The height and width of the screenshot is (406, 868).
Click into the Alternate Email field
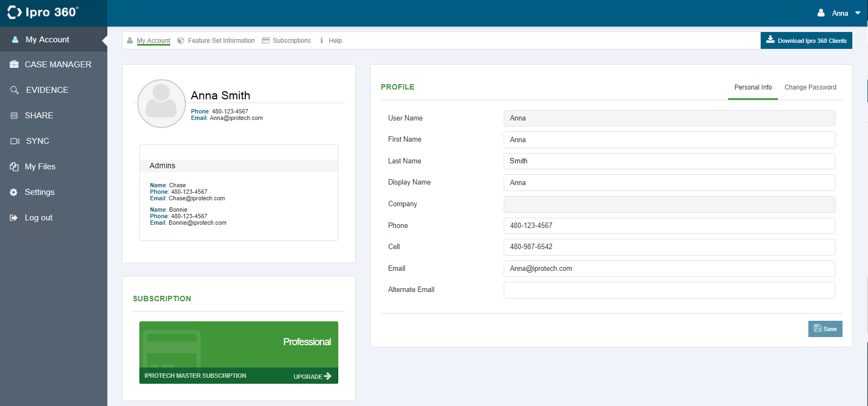(669, 290)
